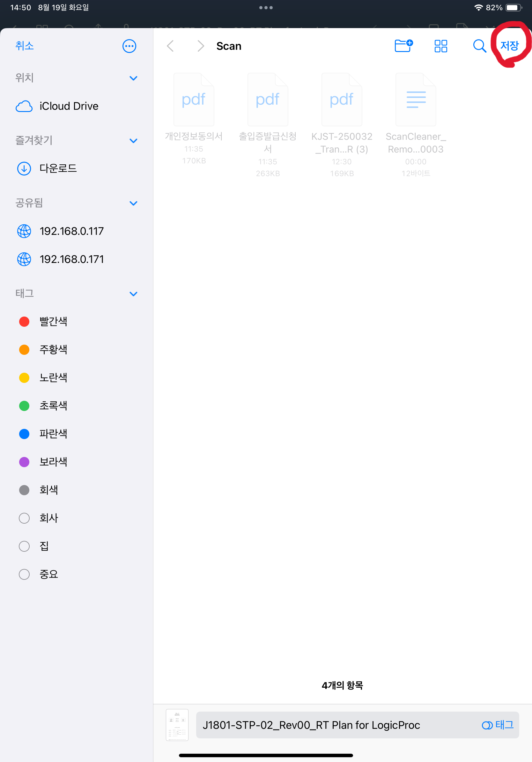Switch view with the grid icon

pyautogui.click(x=441, y=46)
